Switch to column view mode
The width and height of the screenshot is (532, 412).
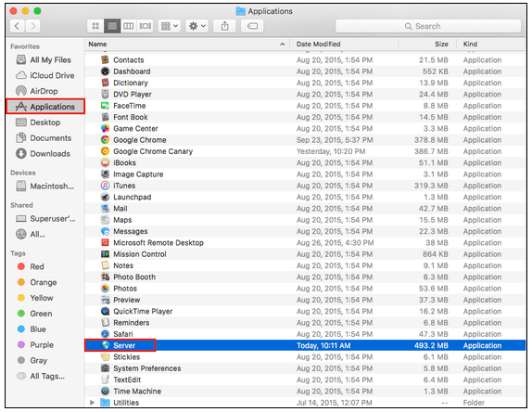tap(128, 26)
